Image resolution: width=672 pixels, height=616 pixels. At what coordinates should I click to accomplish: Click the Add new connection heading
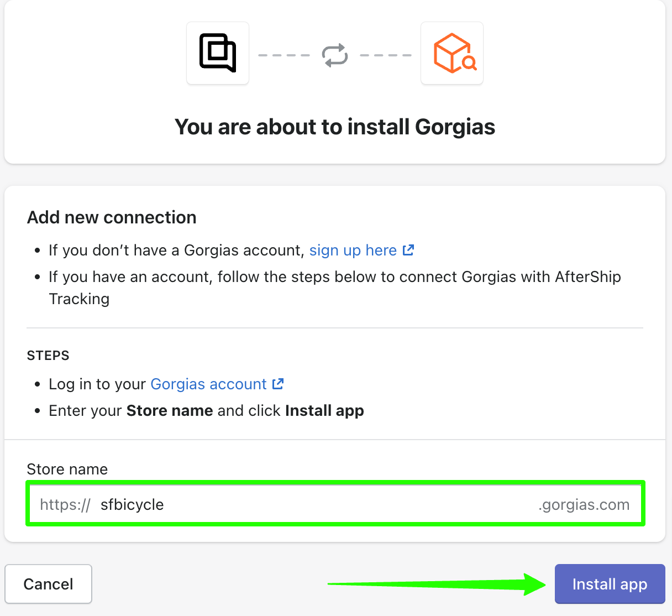click(112, 217)
